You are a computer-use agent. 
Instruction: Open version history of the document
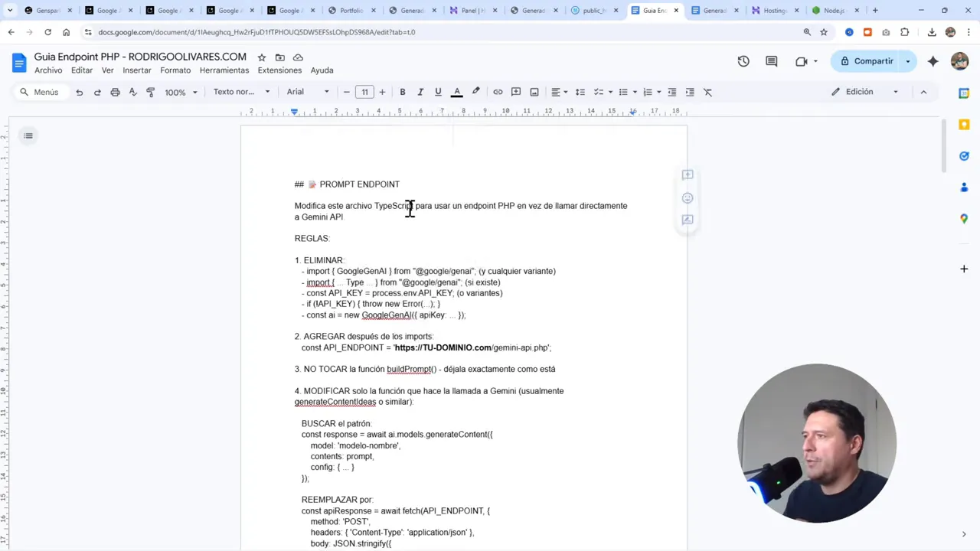pos(743,60)
